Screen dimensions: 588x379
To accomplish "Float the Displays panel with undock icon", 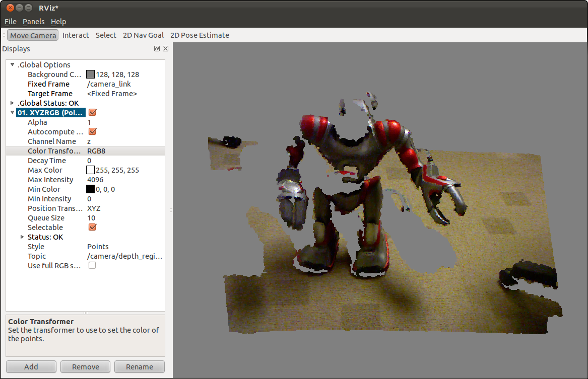I will point(157,49).
